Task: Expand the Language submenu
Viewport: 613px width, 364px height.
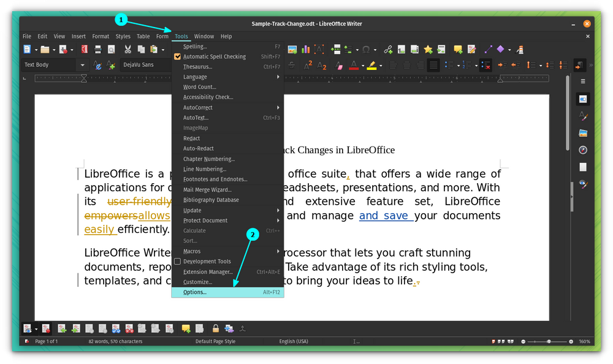Action: 227,77
